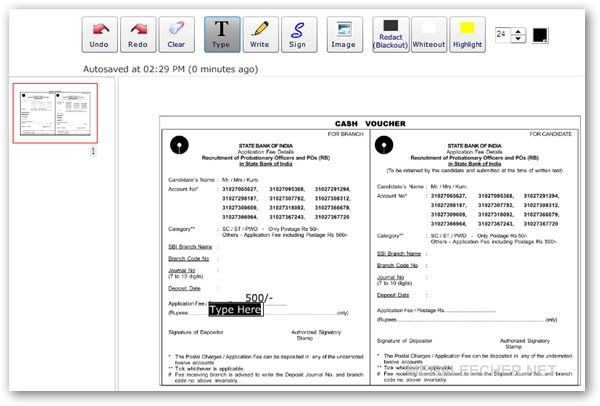Click 'Candidate's Name' in branch copy

point(191,179)
